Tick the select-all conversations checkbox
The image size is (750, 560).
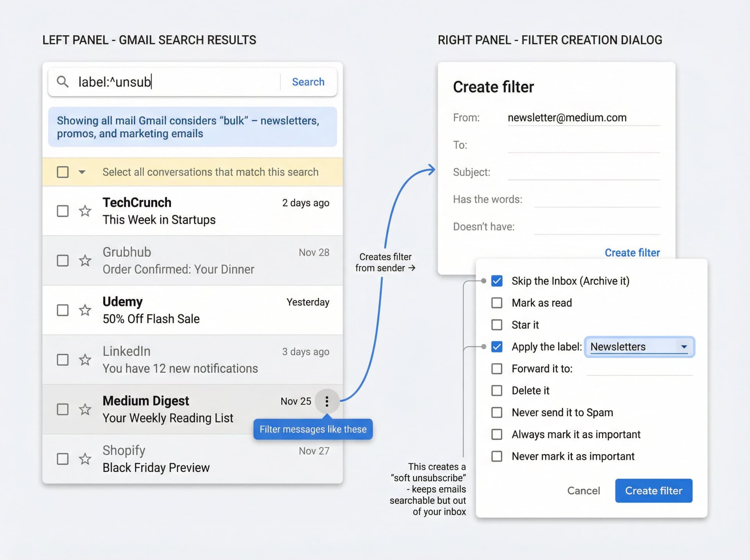point(62,172)
